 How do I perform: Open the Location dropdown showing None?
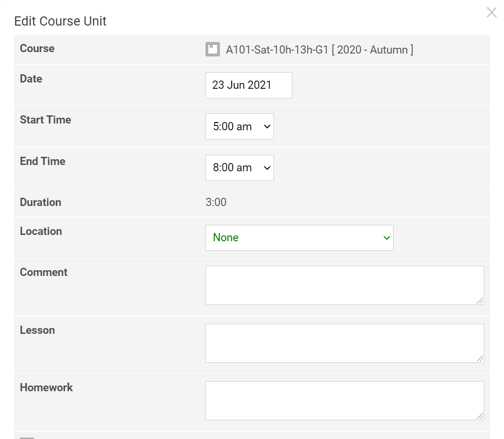click(299, 238)
